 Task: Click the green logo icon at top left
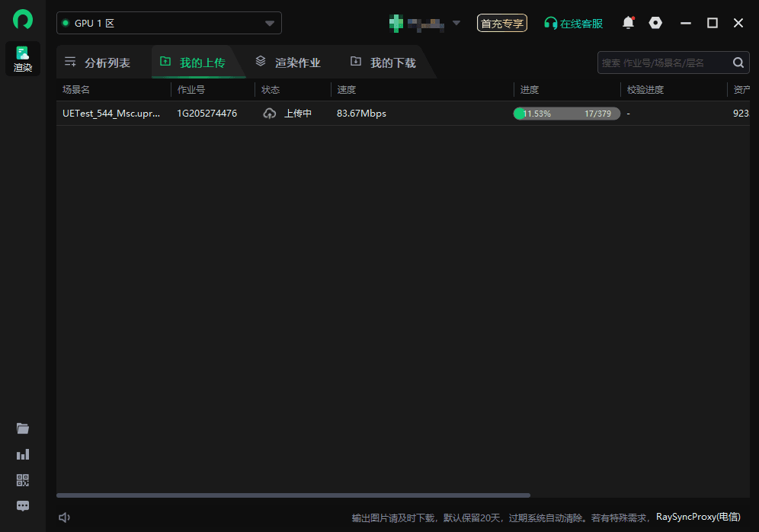click(x=23, y=20)
